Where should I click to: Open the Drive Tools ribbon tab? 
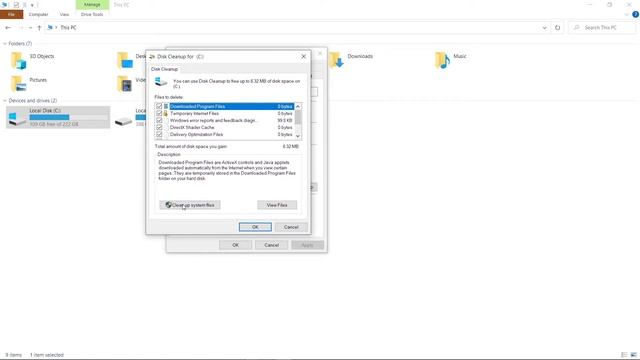point(92,14)
